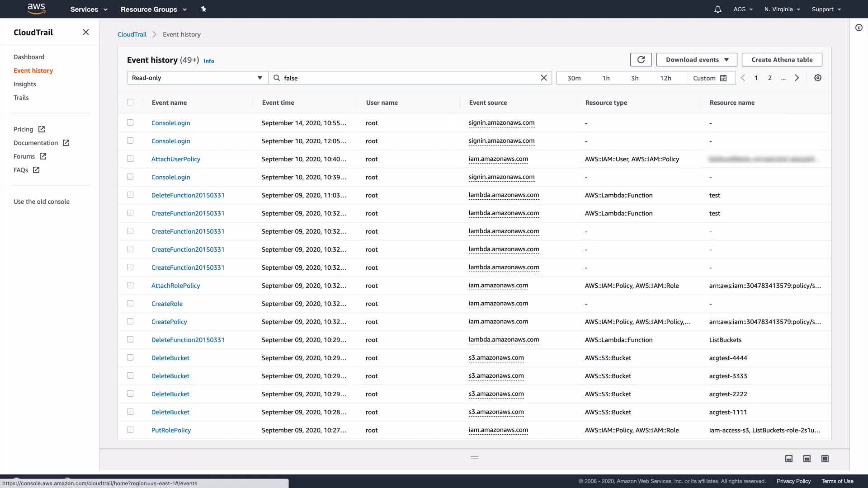Screen dimensions: 868x488
Task: Maximize the bottom detail panel icon
Action: 825,459
